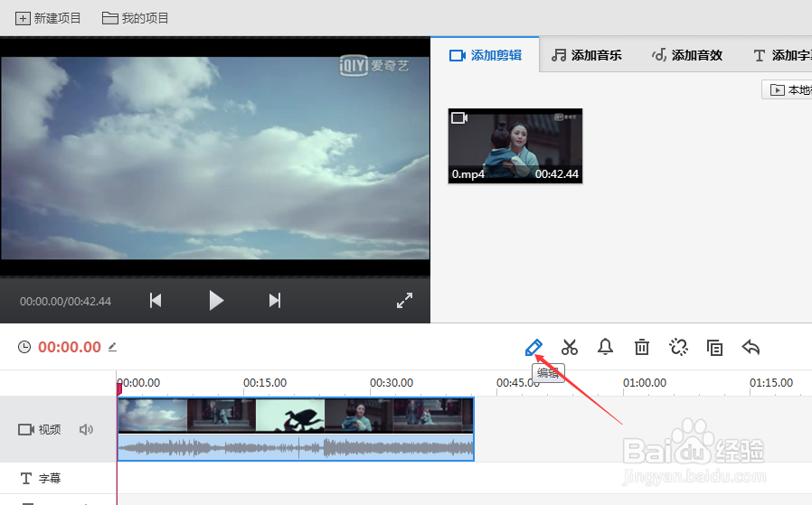This screenshot has height=505, width=812.
Task: Click the 新建项目 button
Action: [48, 19]
